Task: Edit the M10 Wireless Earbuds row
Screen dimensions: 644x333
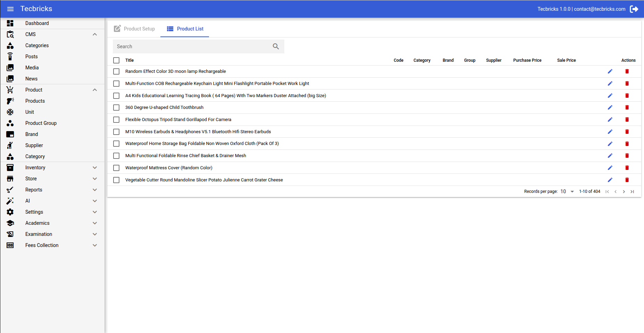Action: (610, 132)
